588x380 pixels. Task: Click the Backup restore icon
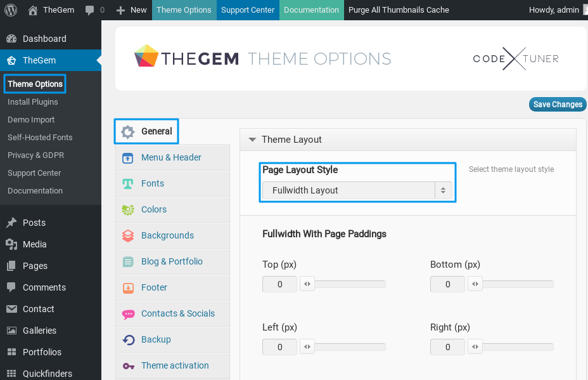pos(128,339)
